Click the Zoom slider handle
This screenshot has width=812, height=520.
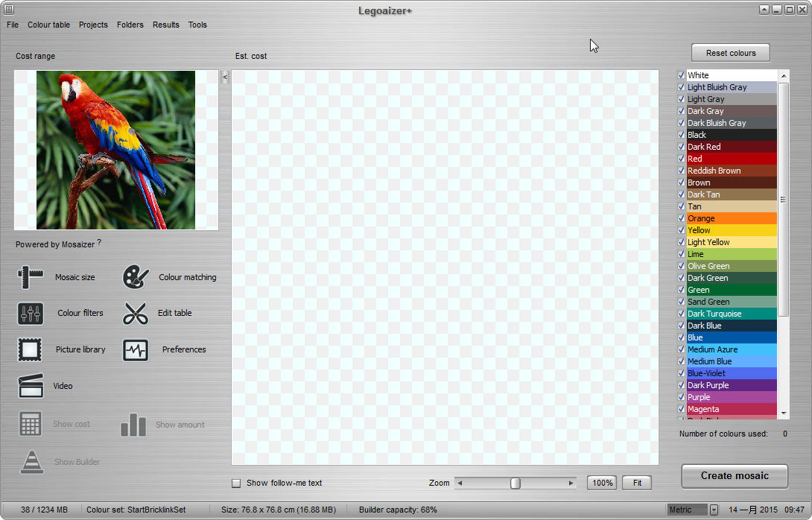[x=515, y=483]
